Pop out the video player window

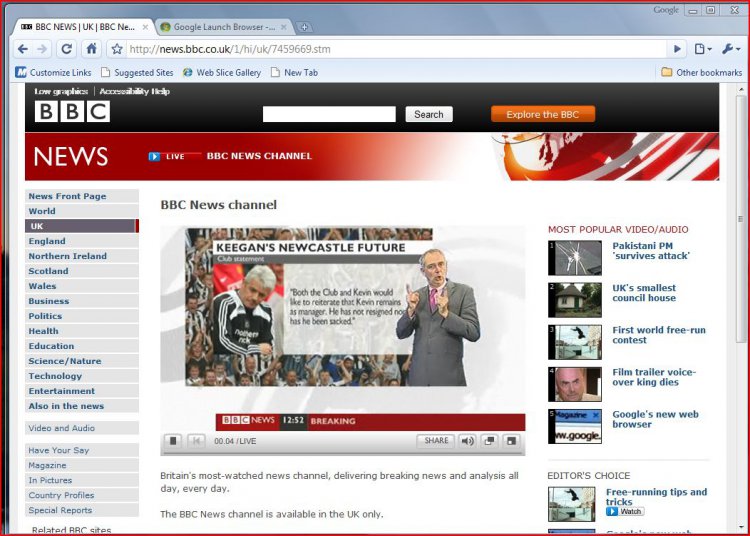click(x=489, y=440)
